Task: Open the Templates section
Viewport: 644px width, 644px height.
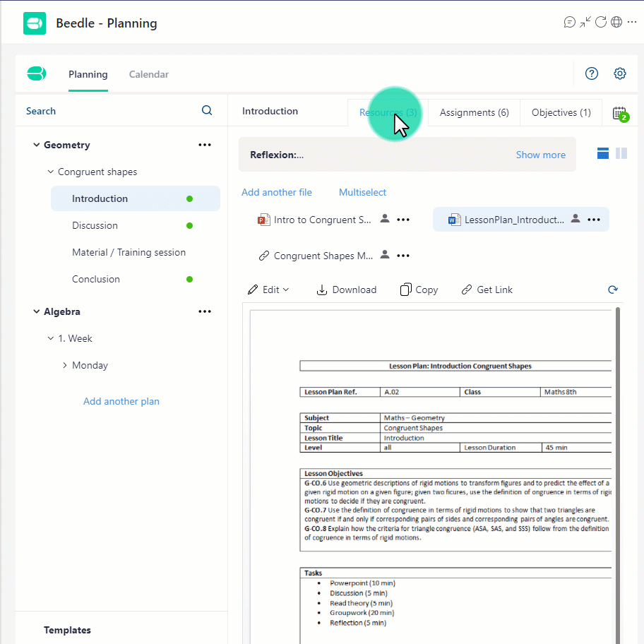Action: pyautogui.click(x=67, y=630)
